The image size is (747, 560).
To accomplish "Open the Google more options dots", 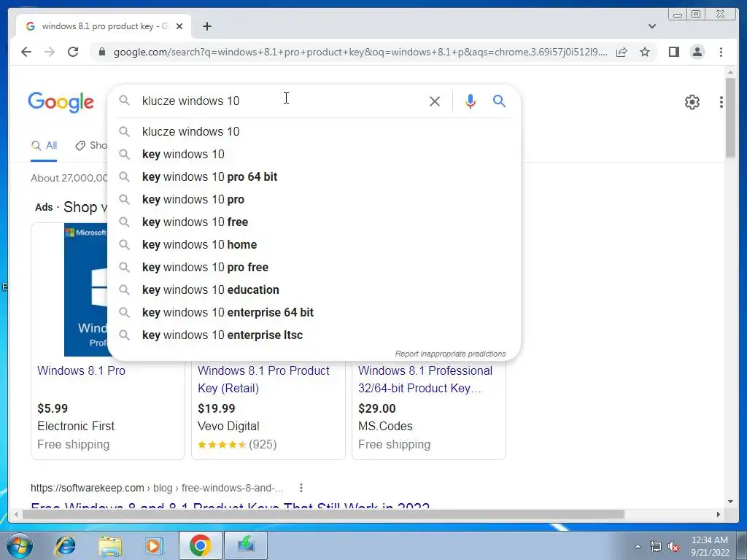I will tap(721, 102).
